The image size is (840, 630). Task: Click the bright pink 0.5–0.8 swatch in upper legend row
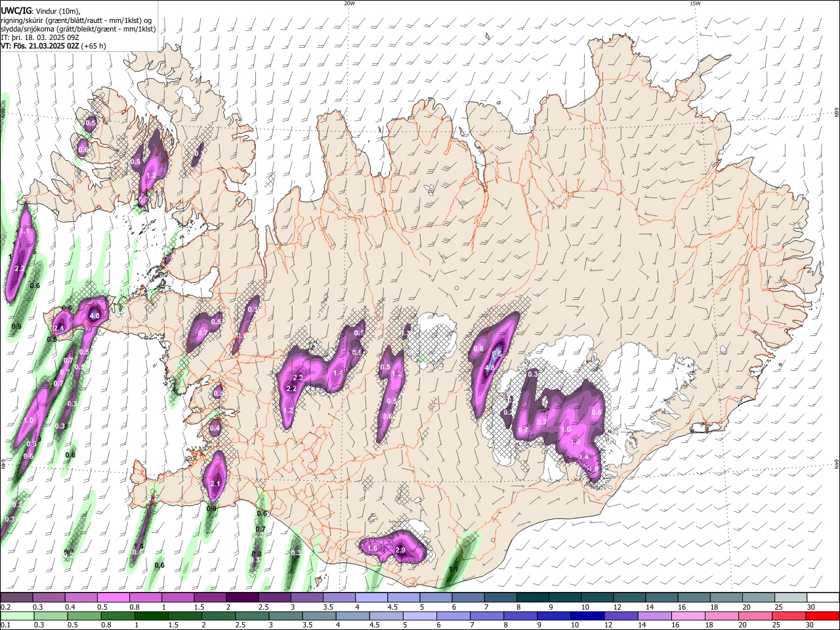point(113,597)
